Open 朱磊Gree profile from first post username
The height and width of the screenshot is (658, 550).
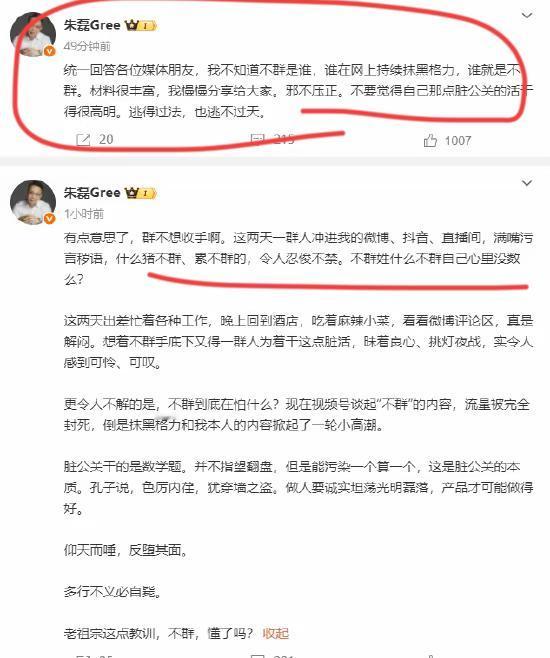[x=92, y=25]
